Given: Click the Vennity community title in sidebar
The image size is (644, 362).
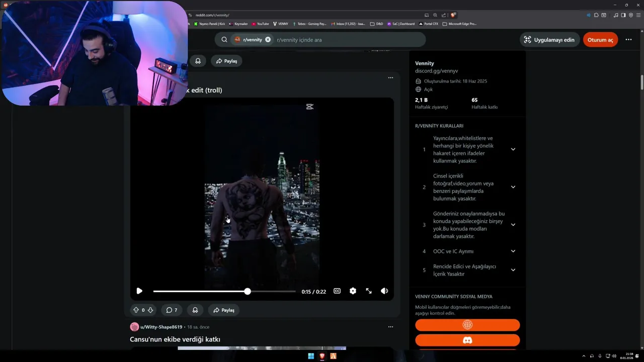Looking at the screenshot, I should coord(425,63).
